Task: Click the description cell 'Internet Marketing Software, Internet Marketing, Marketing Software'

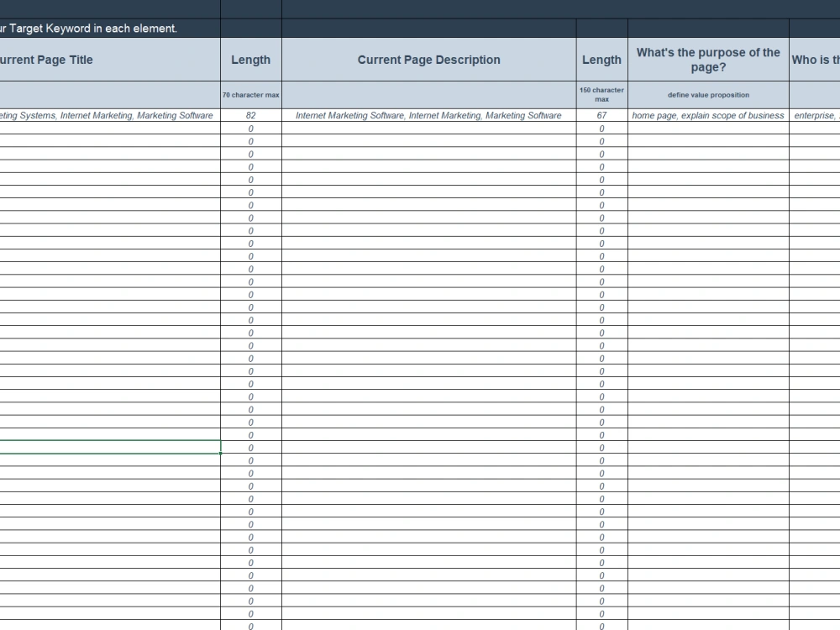Action: [x=428, y=115]
